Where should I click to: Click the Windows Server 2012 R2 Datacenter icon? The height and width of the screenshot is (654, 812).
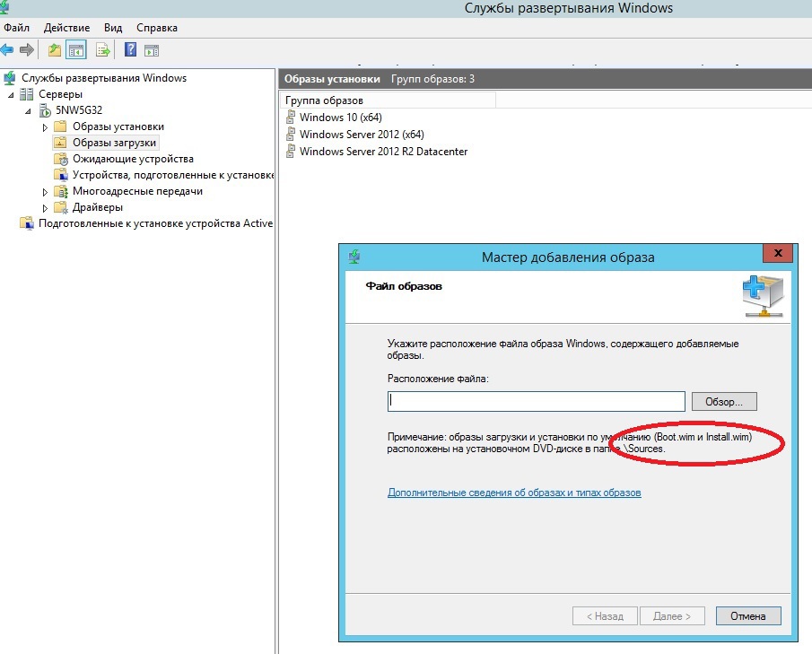(x=291, y=152)
